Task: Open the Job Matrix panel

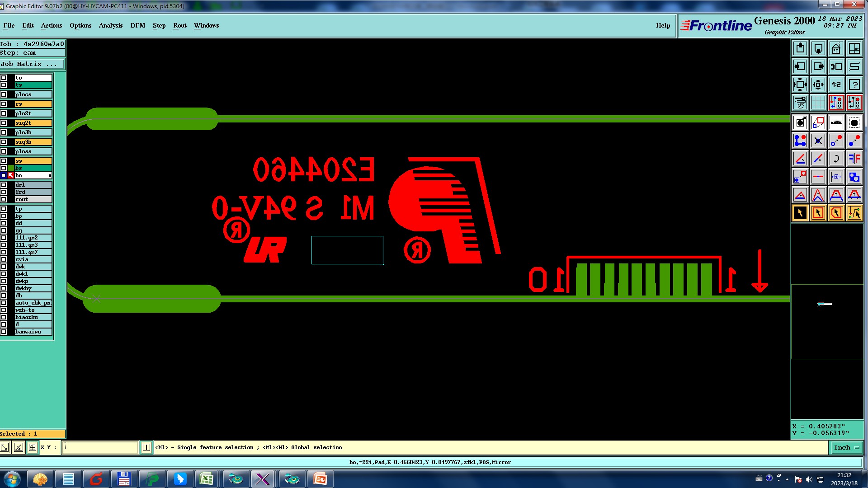Action: tap(32, 64)
